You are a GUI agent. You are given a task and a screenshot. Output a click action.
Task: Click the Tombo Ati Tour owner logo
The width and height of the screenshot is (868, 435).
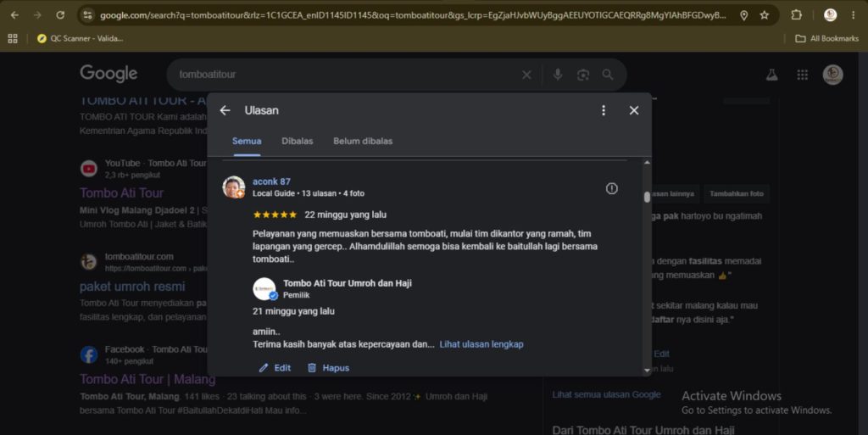(264, 289)
